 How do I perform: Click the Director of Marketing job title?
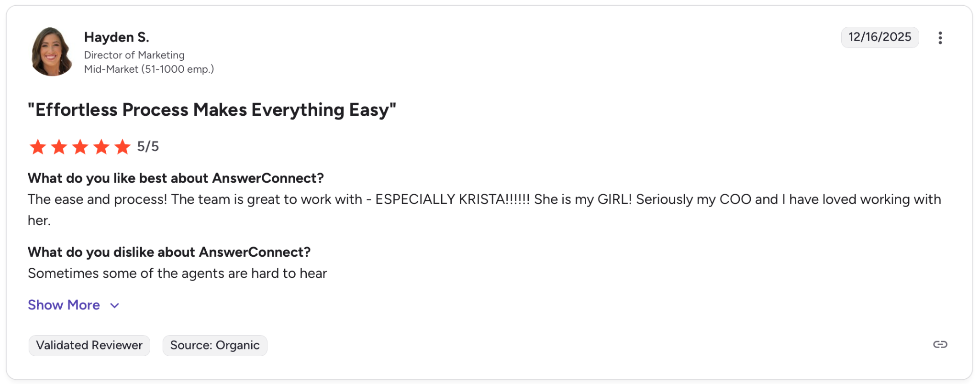[x=134, y=55]
